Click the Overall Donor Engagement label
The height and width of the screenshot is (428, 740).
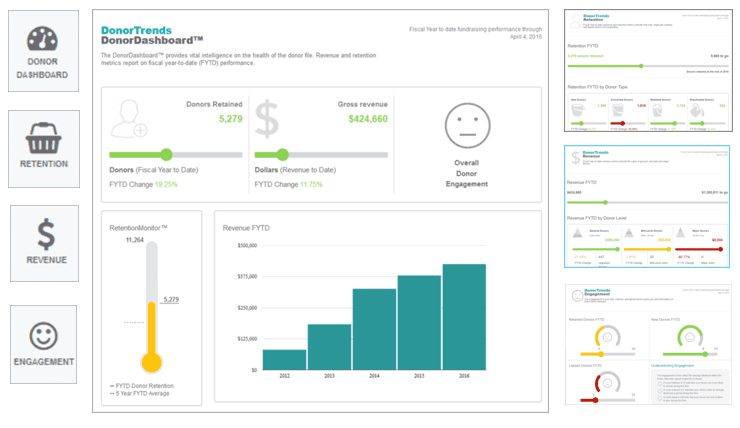pyautogui.click(x=467, y=173)
